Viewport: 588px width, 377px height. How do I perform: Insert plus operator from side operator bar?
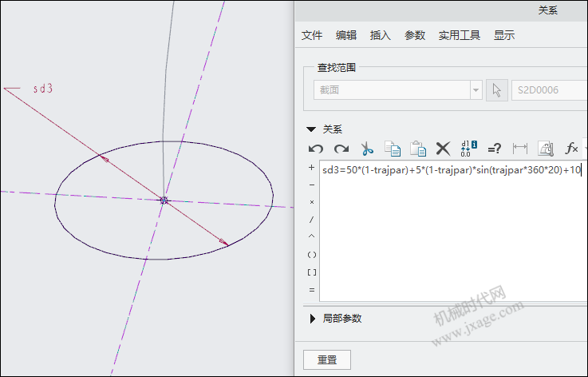coord(312,168)
